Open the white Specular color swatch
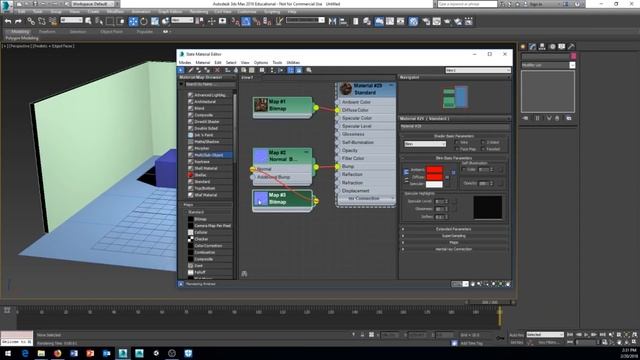This screenshot has height=360, width=640. (434, 184)
